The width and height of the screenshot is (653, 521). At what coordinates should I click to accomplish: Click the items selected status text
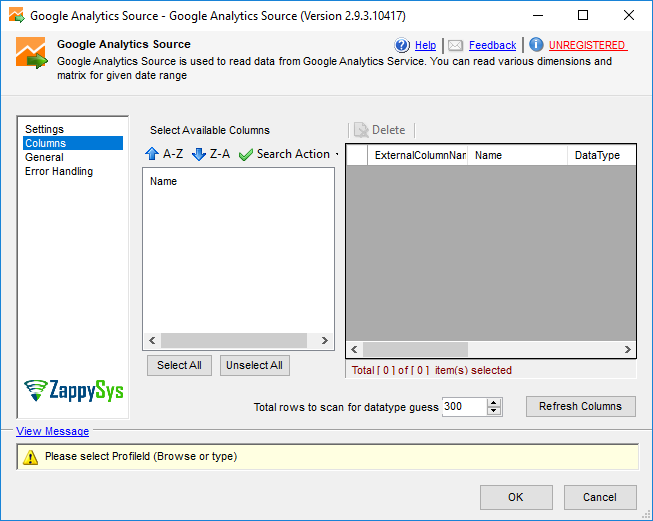431,370
